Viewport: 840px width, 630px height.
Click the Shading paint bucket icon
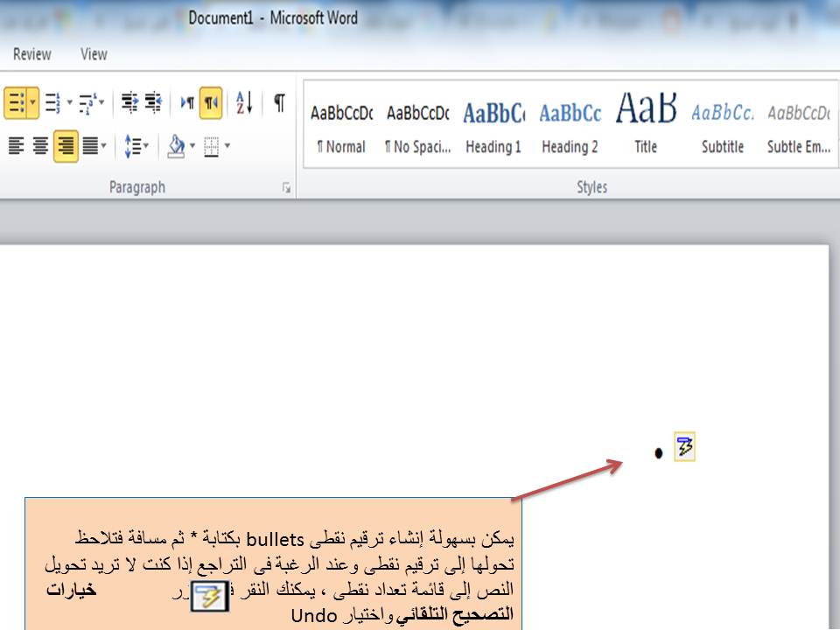176,146
